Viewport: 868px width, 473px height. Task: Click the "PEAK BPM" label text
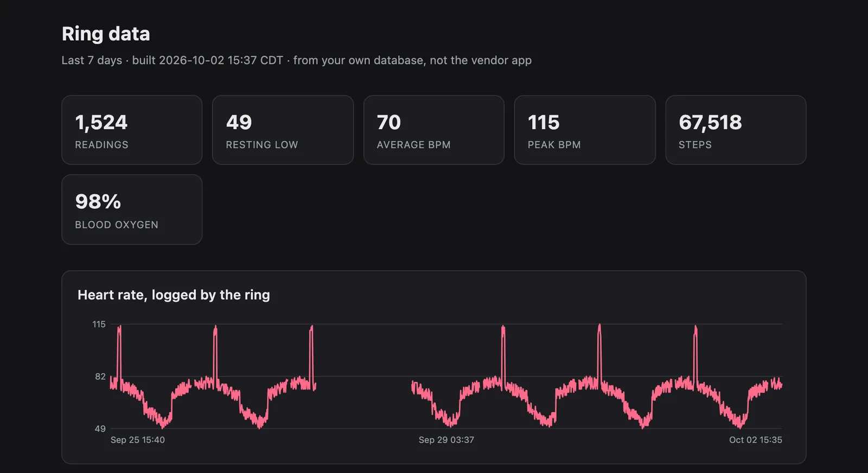[x=554, y=145]
